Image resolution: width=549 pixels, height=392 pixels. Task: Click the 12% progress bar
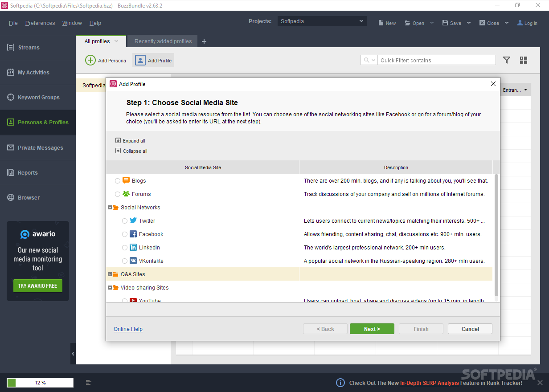point(40,382)
